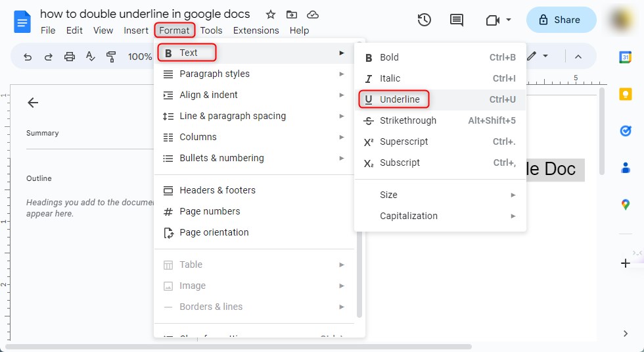Screen dimensions: 644x352
Task: Click the horizontal scrollbar at the bottom
Action: click(x=238, y=347)
